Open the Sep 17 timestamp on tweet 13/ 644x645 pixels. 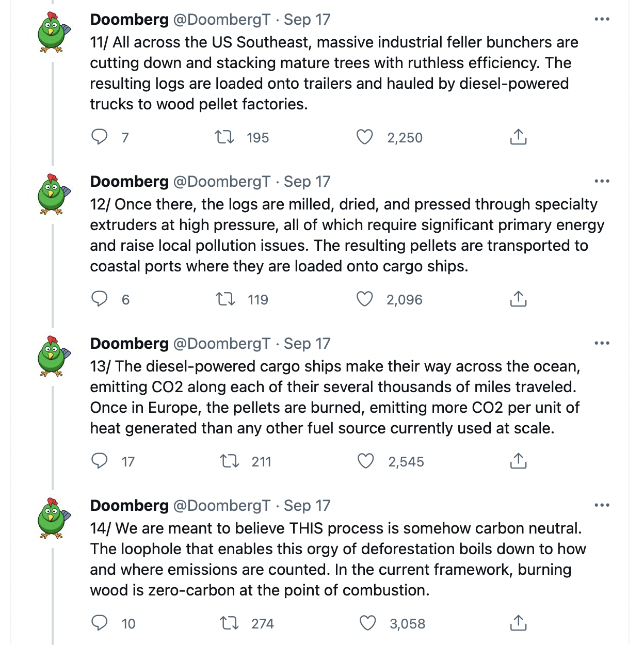pos(307,344)
